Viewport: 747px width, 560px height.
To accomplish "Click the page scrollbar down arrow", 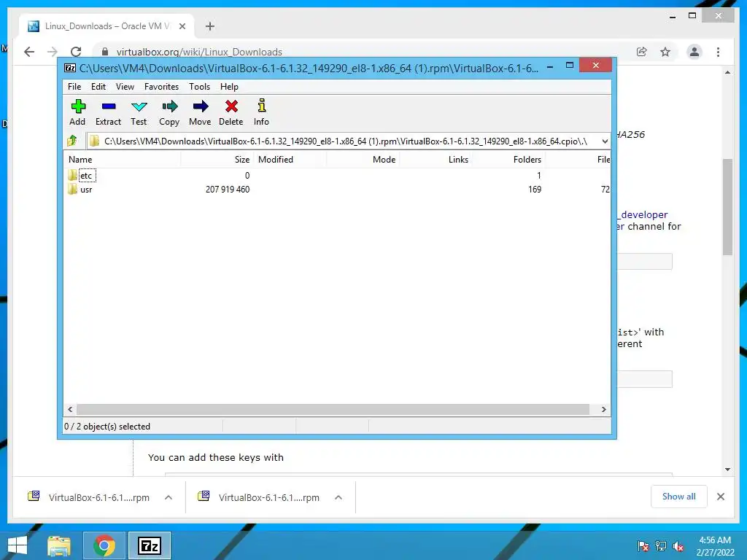I will pyautogui.click(x=727, y=470).
